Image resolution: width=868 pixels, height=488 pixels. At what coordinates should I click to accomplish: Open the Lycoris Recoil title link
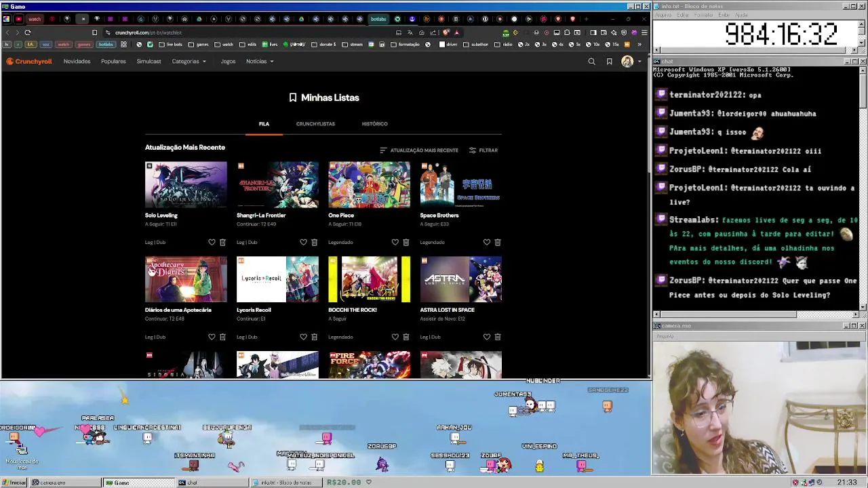[254, 310]
